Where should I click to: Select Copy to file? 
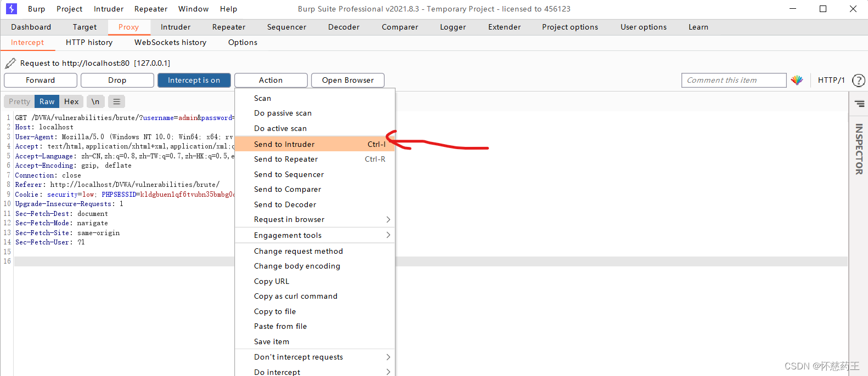tap(315, 311)
